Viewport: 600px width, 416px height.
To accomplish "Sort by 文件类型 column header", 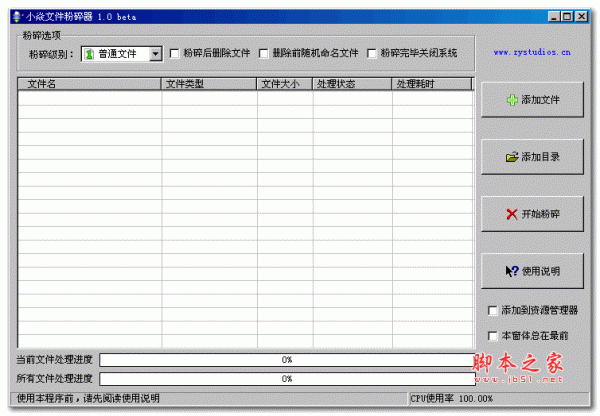I will (x=209, y=84).
